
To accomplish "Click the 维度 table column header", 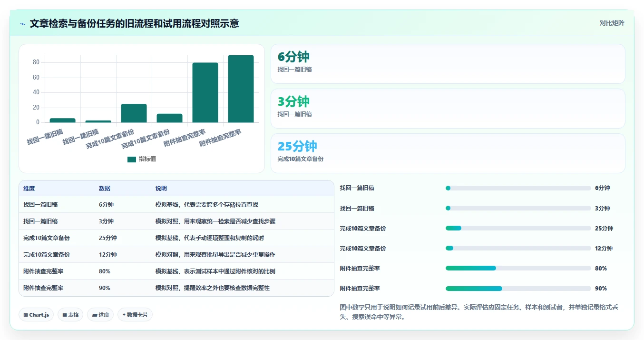I will click(29, 189).
